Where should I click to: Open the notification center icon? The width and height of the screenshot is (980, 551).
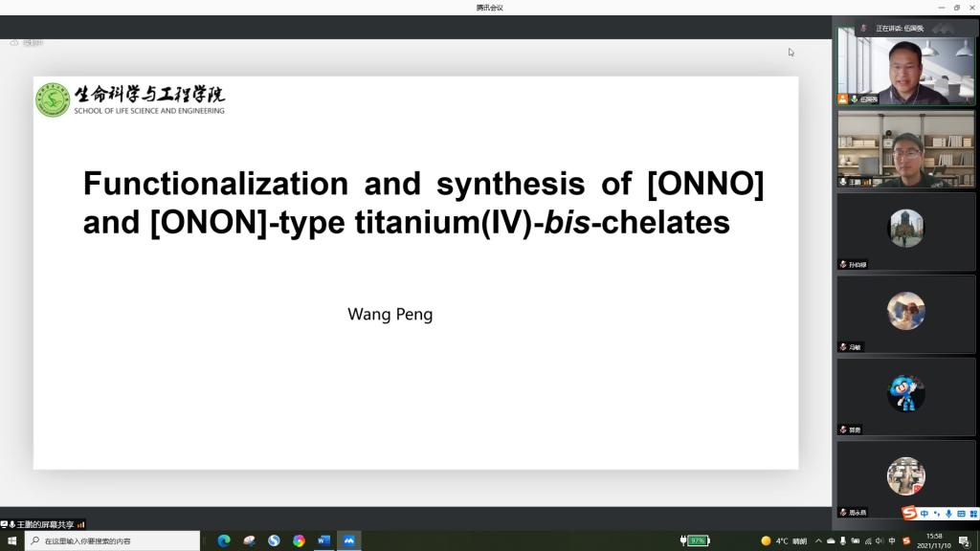965,540
